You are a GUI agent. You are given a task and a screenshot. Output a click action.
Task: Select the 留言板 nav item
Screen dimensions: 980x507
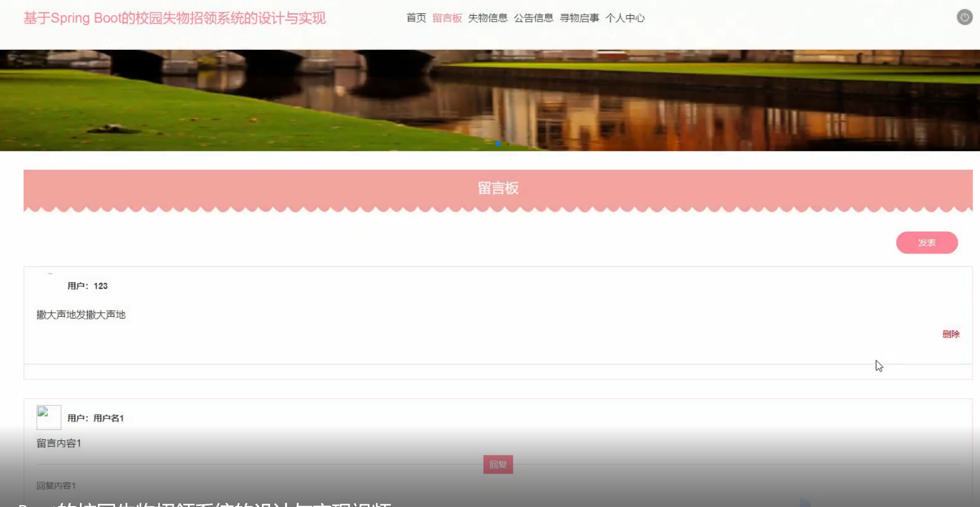[447, 18]
